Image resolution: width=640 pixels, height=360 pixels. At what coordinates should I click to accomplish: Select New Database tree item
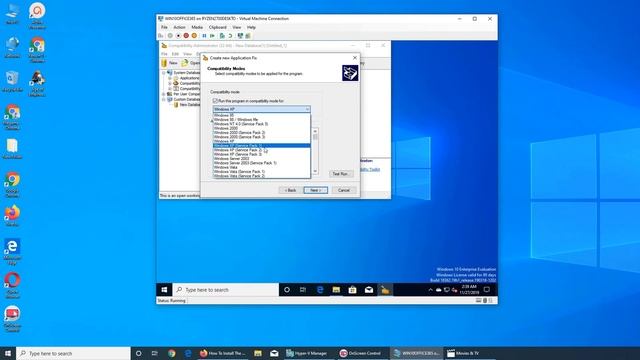click(x=187, y=104)
